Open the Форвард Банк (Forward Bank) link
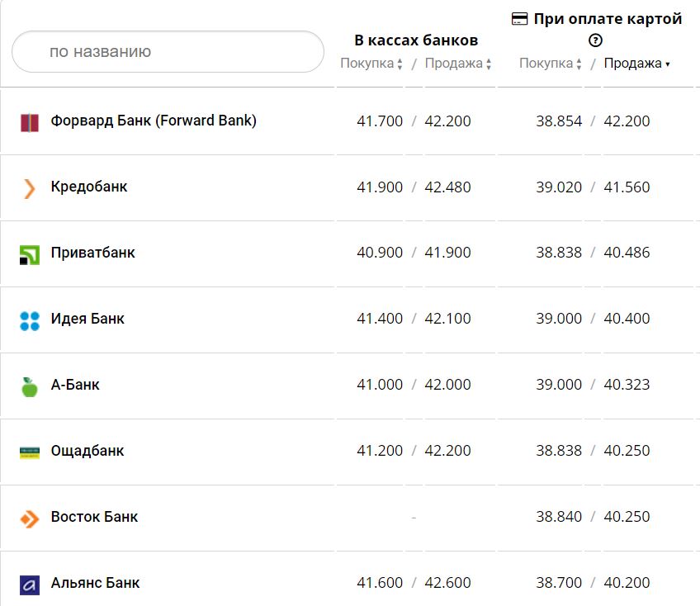 pos(154,121)
